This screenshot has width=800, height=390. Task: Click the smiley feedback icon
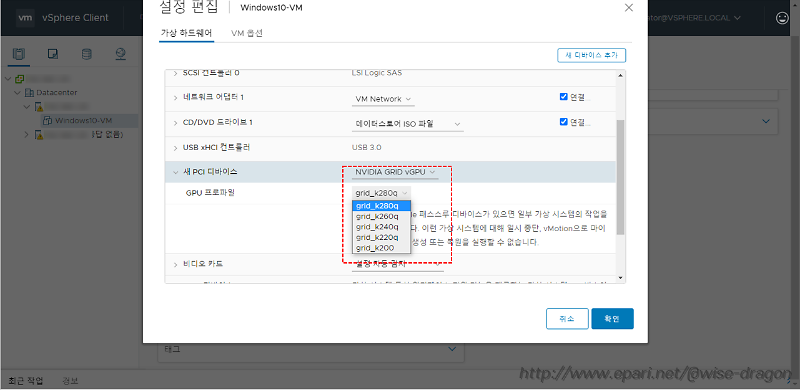pos(782,18)
